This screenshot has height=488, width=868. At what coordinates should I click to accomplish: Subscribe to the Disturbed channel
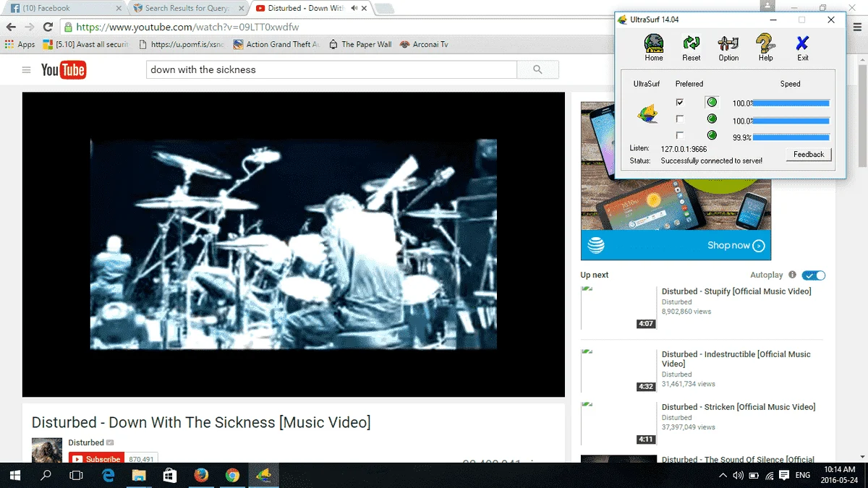[x=96, y=459]
